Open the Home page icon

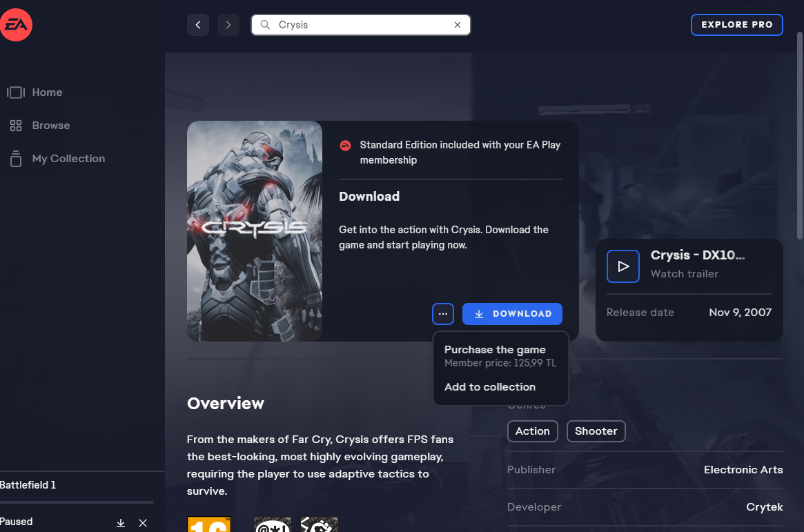(x=16, y=92)
